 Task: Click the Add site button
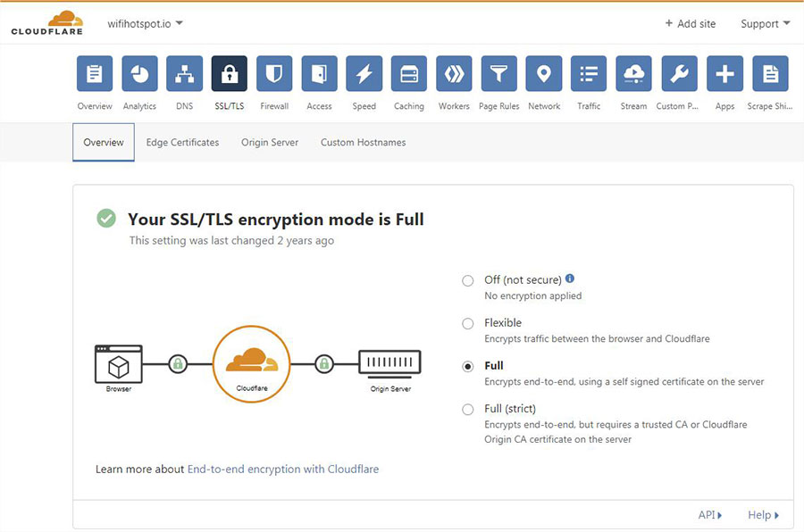[x=691, y=24]
